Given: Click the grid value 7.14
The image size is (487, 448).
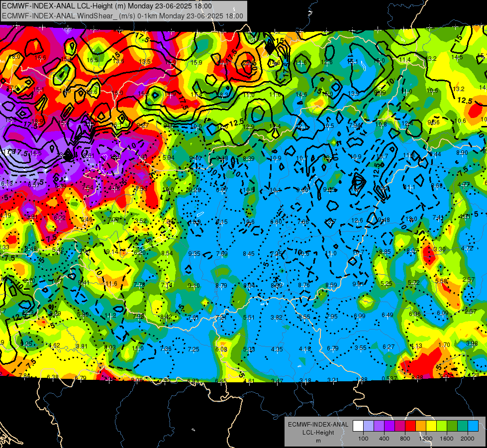Looking at the screenshot, I should click(167, 285).
